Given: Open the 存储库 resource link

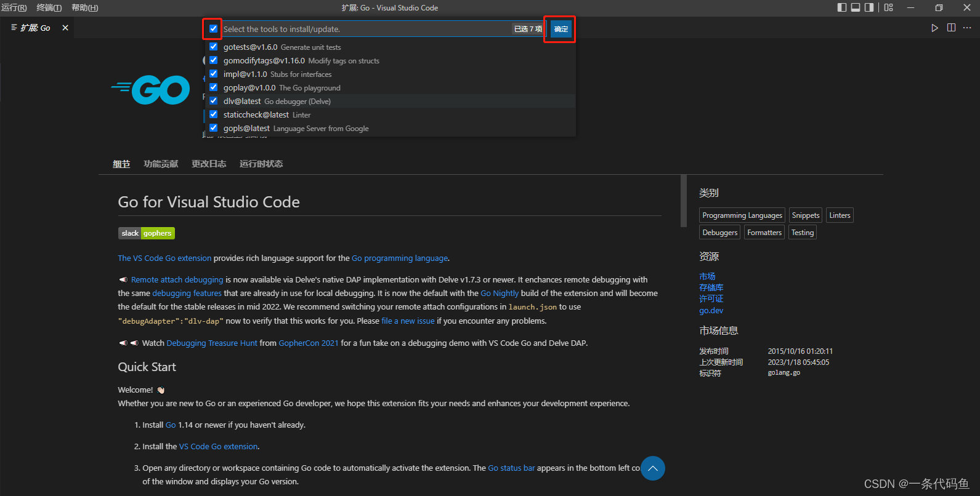Looking at the screenshot, I should [711, 287].
